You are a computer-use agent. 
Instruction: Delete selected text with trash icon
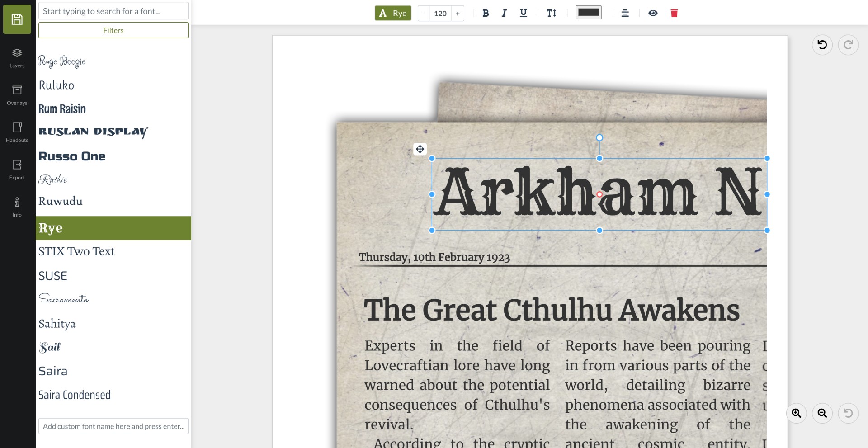point(674,13)
